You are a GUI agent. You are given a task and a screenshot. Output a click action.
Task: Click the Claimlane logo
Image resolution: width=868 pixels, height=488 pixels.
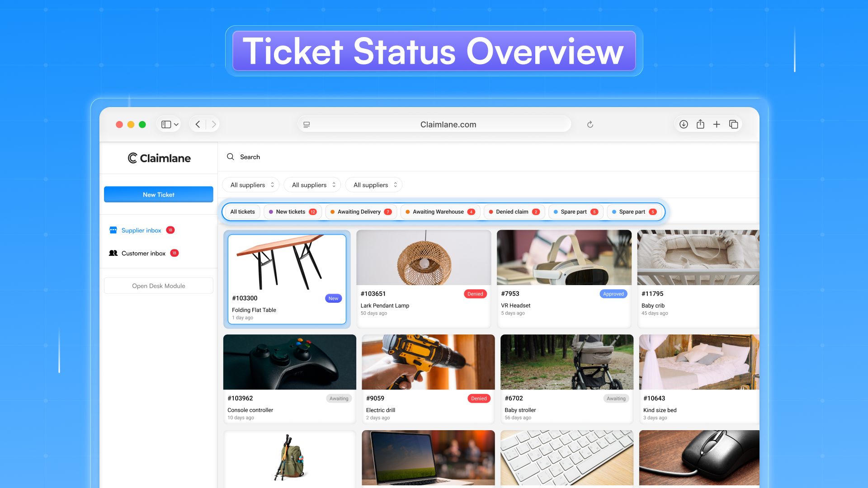coord(159,158)
